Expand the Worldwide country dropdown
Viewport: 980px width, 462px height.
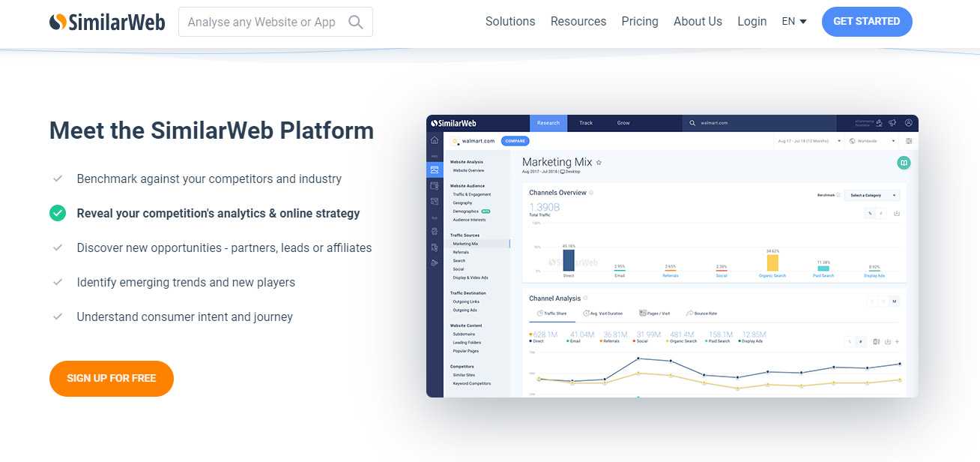(873, 141)
